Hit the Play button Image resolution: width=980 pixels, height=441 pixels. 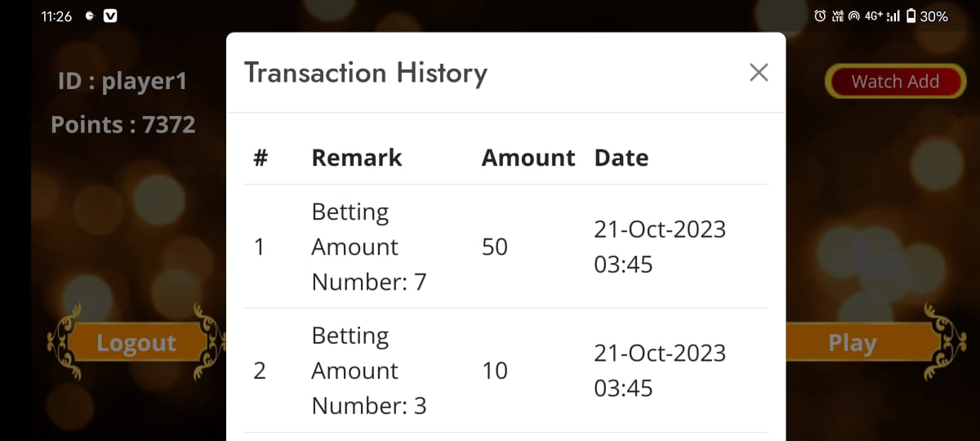[x=852, y=343]
